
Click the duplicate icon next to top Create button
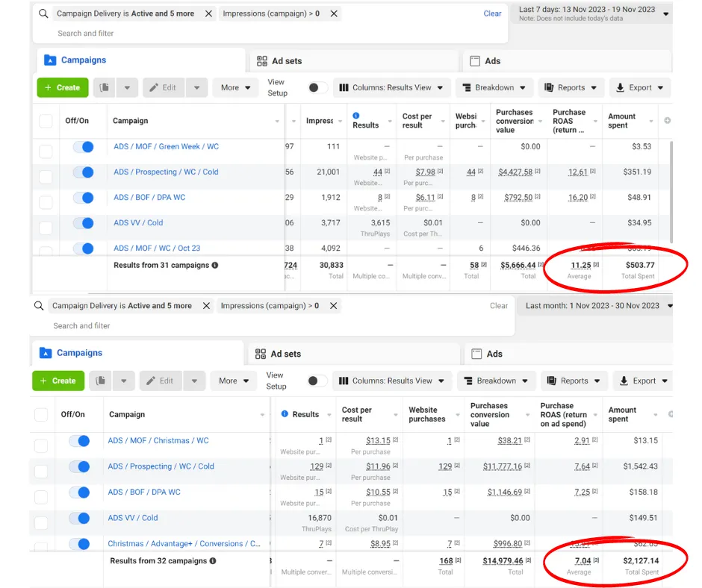click(x=104, y=88)
